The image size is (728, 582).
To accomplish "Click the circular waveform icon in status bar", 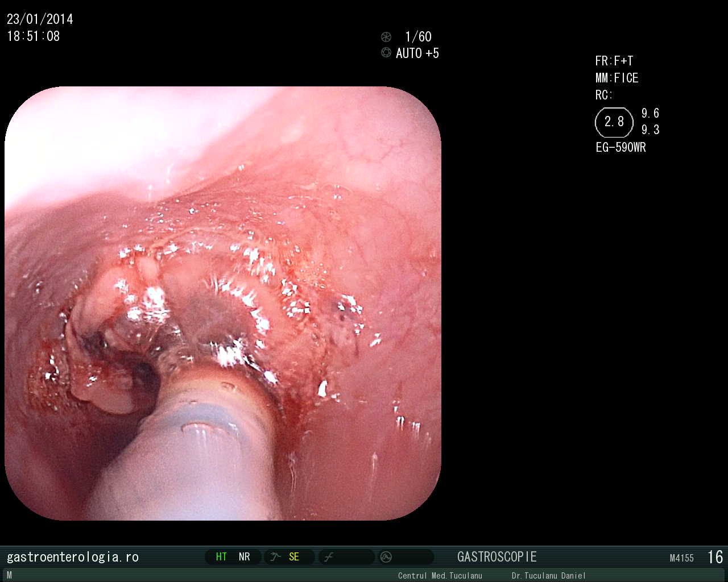I will [x=386, y=557].
